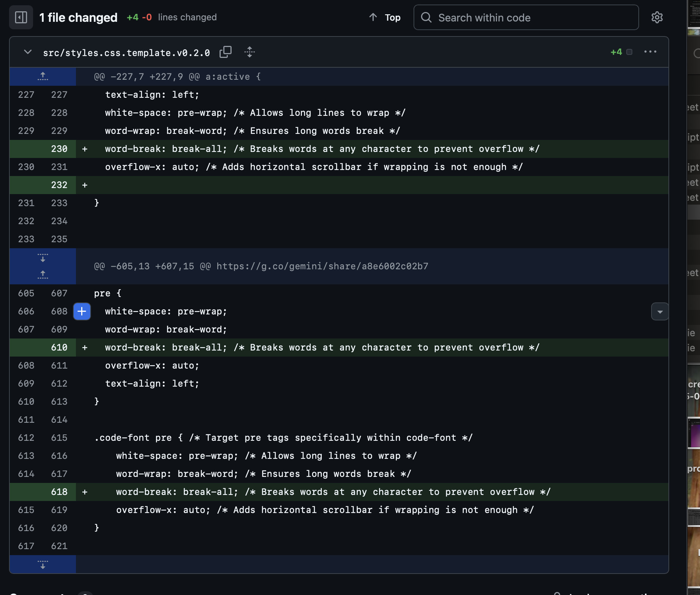This screenshot has height=595, width=700.
Task: Expand down at the bottom of the diff
Action: pos(43,564)
